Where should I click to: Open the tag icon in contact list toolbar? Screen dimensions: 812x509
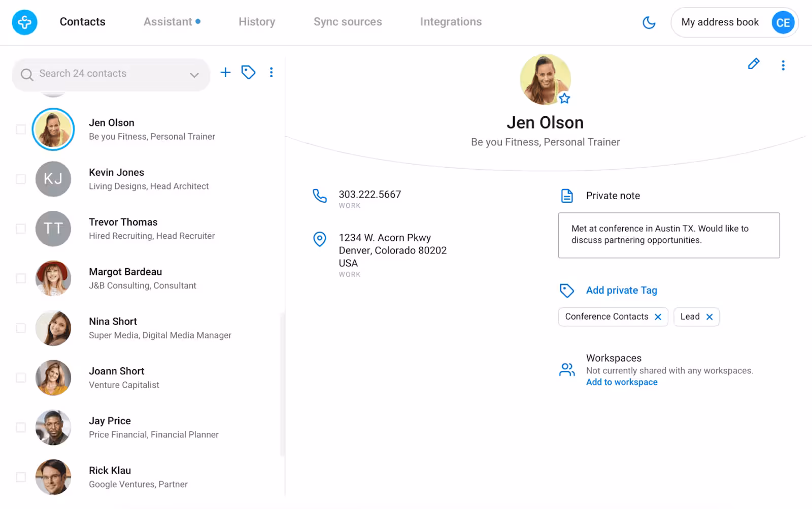(248, 73)
